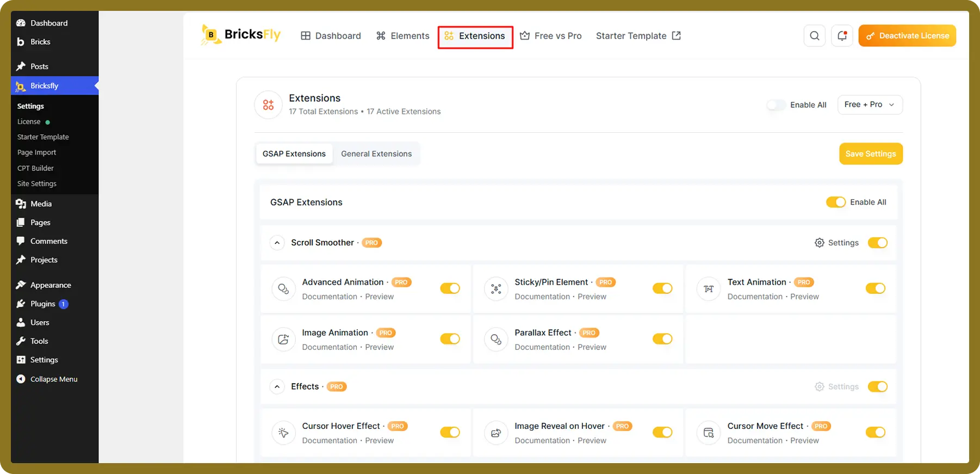Collapse the Scroll Smoother section
Viewport: 980px width, 474px height.
coord(277,243)
